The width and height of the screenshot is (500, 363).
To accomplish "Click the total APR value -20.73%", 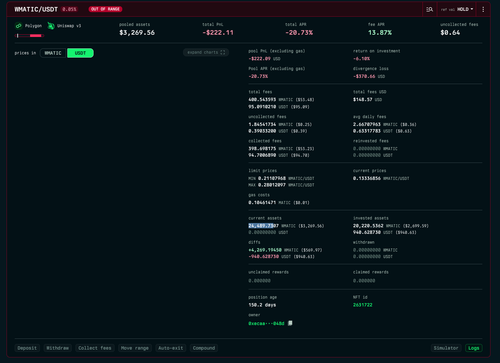I will [299, 33].
